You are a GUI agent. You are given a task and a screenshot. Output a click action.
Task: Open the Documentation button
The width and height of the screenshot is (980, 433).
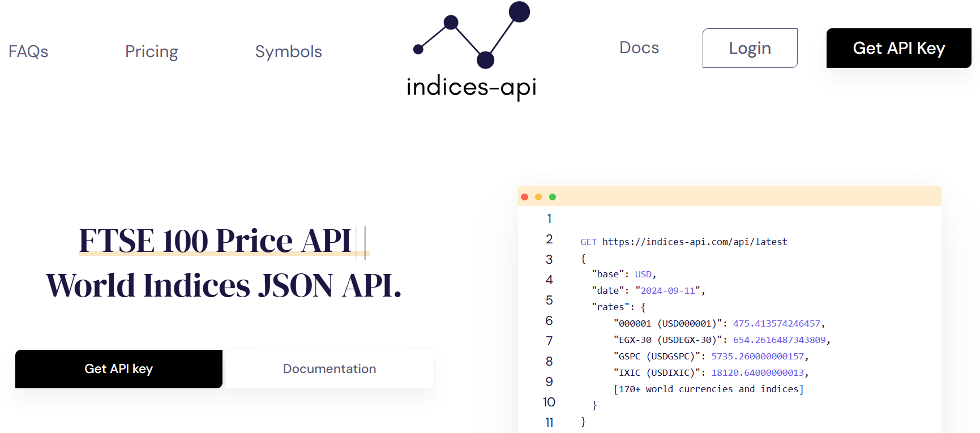coord(329,369)
